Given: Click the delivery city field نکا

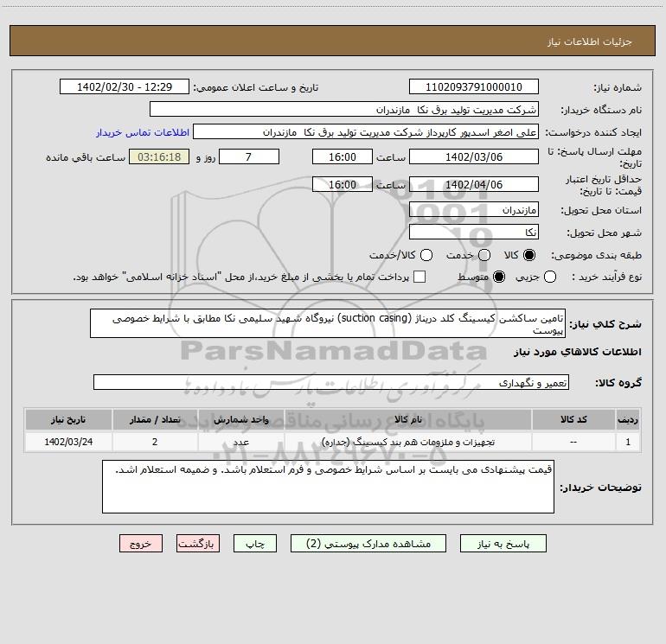Looking at the screenshot, I should [x=474, y=233].
